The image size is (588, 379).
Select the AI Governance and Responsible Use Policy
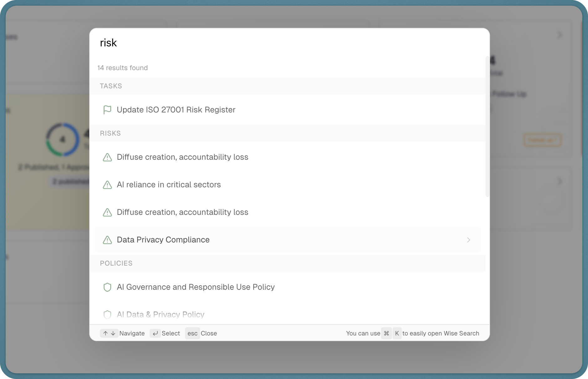pos(196,287)
